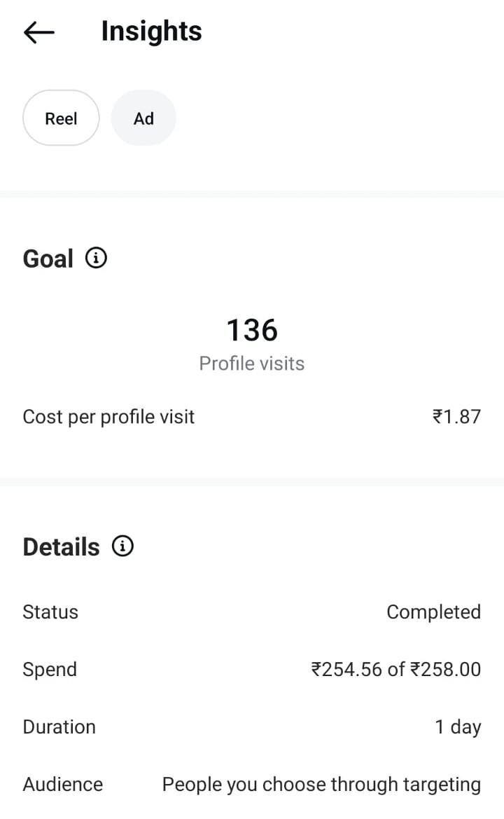Tap the 136 profile visits number
The width and height of the screenshot is (504, 819).
252,330
